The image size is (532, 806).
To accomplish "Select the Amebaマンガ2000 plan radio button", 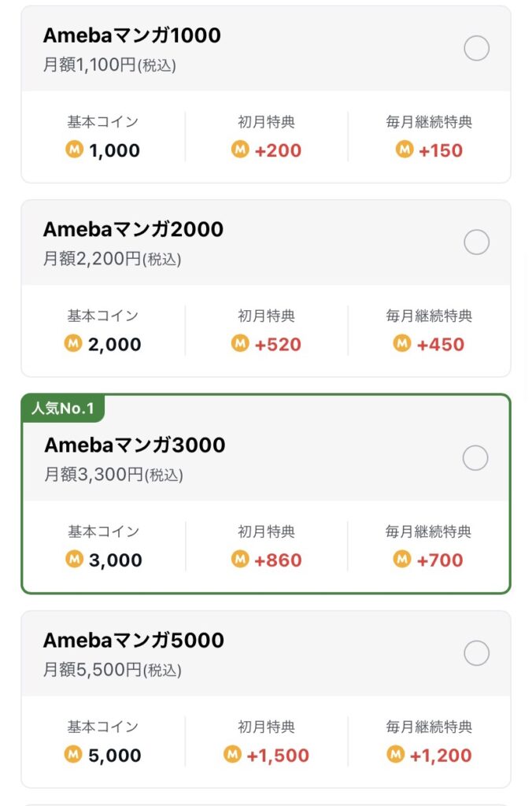I will [x=476, y=242].
